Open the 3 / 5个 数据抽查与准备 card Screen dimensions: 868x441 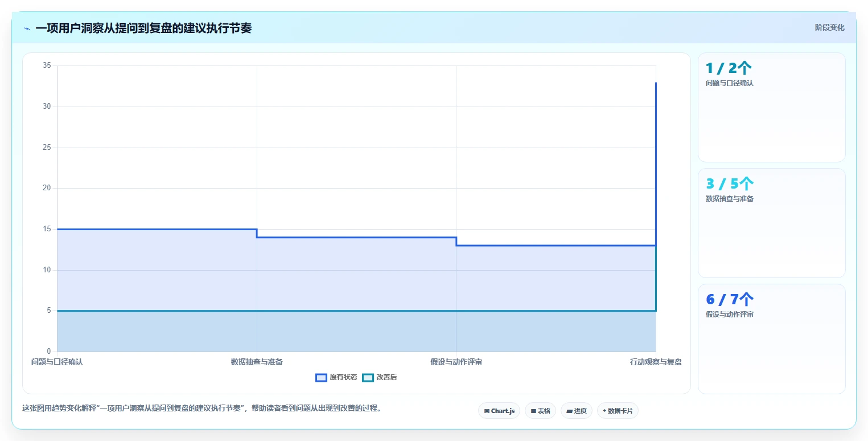[771, 223]
